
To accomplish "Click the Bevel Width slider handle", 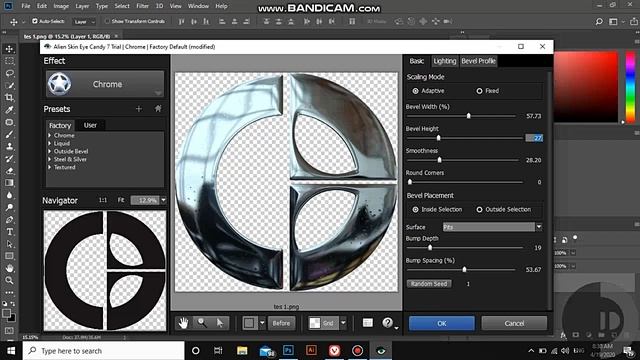I will [469, 116].
